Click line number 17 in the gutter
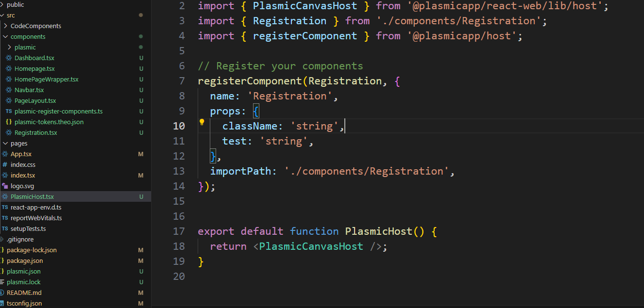The height and width of the screenshot is (308, 644). point(179,231)
